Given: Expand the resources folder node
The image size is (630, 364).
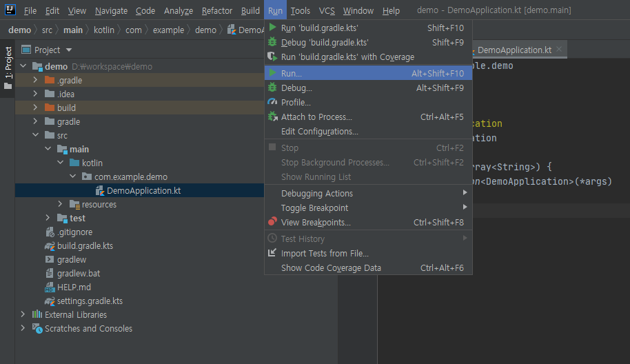Looking at the screenshot, I should pyautogui.click(x=60, y=204).
